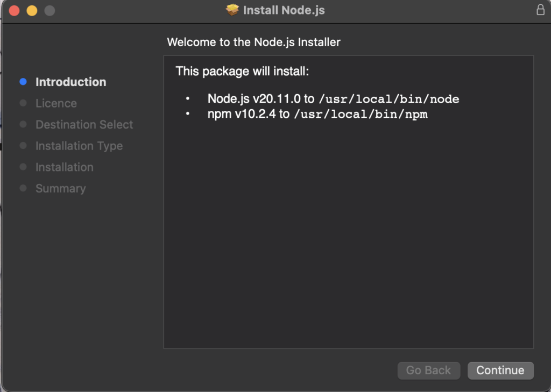Select the Installation step label
This screenshot has height=392, width=551.
tap(64, 167)
